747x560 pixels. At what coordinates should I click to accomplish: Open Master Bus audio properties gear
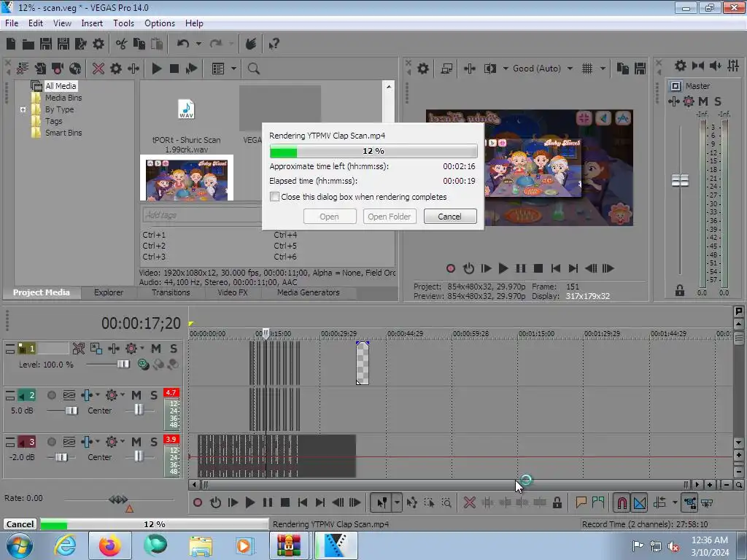pyautogui.click(x=681, y=66)
